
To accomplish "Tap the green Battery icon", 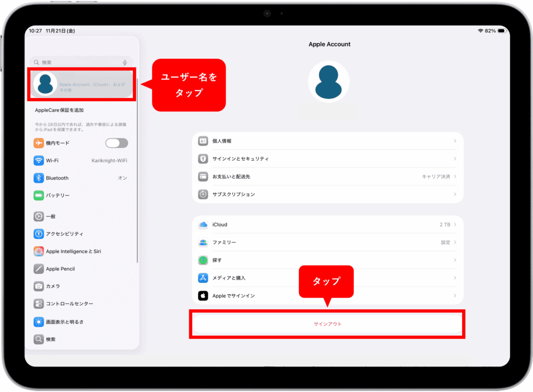I will 39,195.
